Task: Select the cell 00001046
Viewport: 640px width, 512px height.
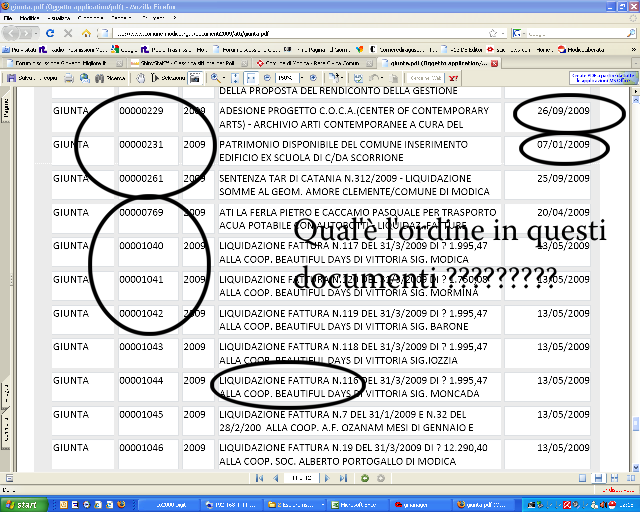Action: (x=141, y=448)
